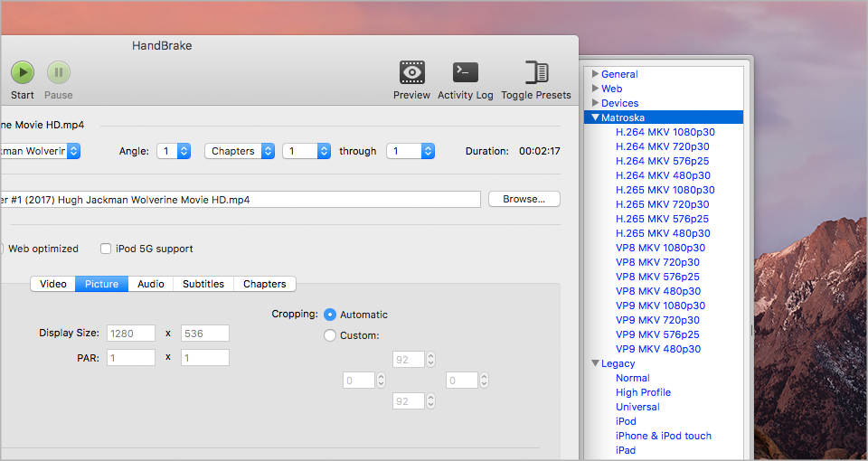Viewport: 868px width, 461px height.
Task: Select the High Profile legacy preset
Action: click(x=643, y=392)
